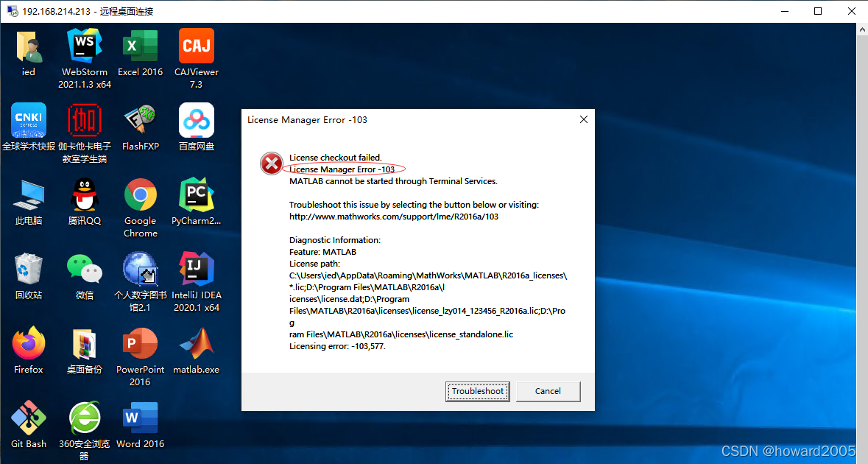Viewport: 868px width, 464px height.
Task: Click 'License checkout failed.' text
Action: (x=336, y=158)
